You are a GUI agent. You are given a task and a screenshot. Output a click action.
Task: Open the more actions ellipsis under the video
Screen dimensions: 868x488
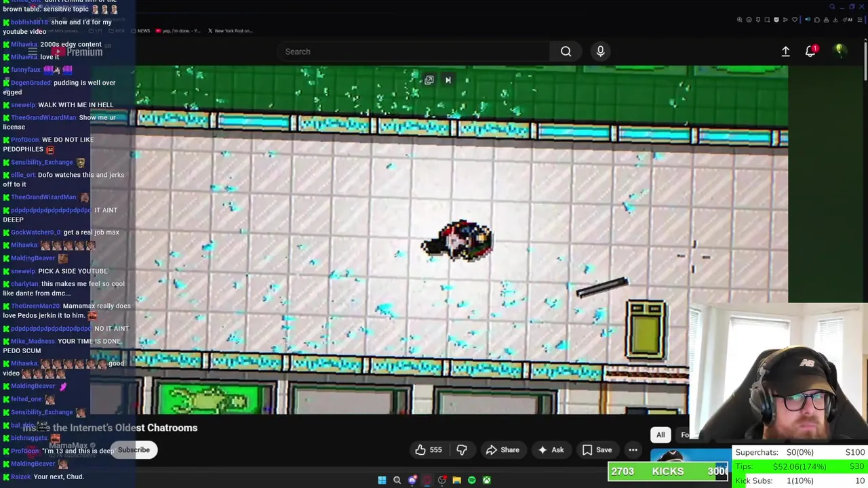pos(633,450)
